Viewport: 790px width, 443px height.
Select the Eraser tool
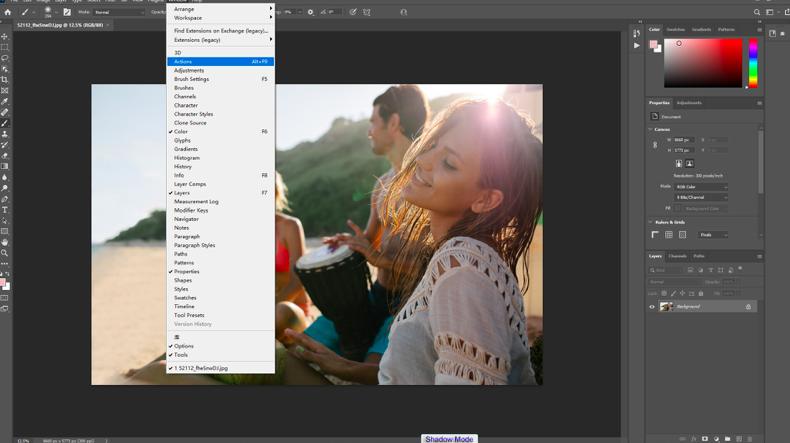point(5,156)
